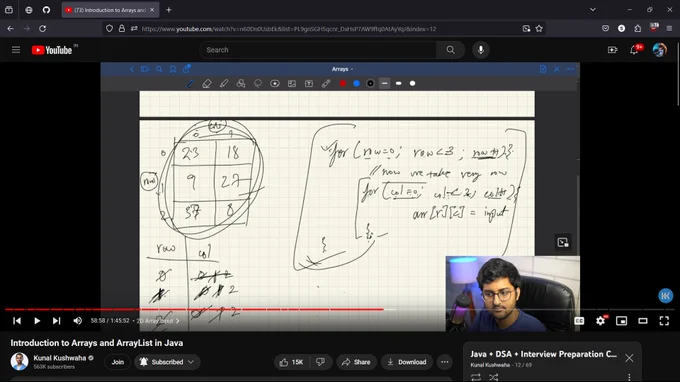The width and height of the screenshot is (680, 382).
Task: Mute the video volume
Action: coord(77,321)
